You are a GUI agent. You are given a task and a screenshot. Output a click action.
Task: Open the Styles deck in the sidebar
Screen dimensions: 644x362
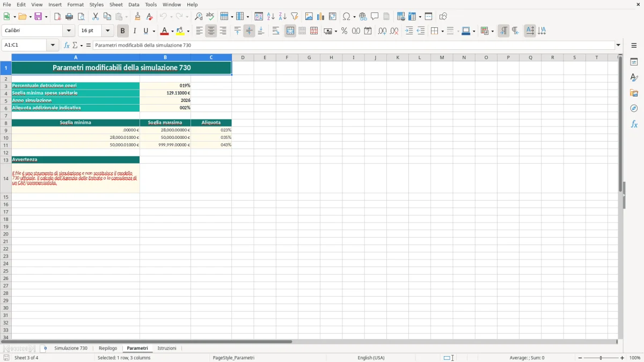634,78
